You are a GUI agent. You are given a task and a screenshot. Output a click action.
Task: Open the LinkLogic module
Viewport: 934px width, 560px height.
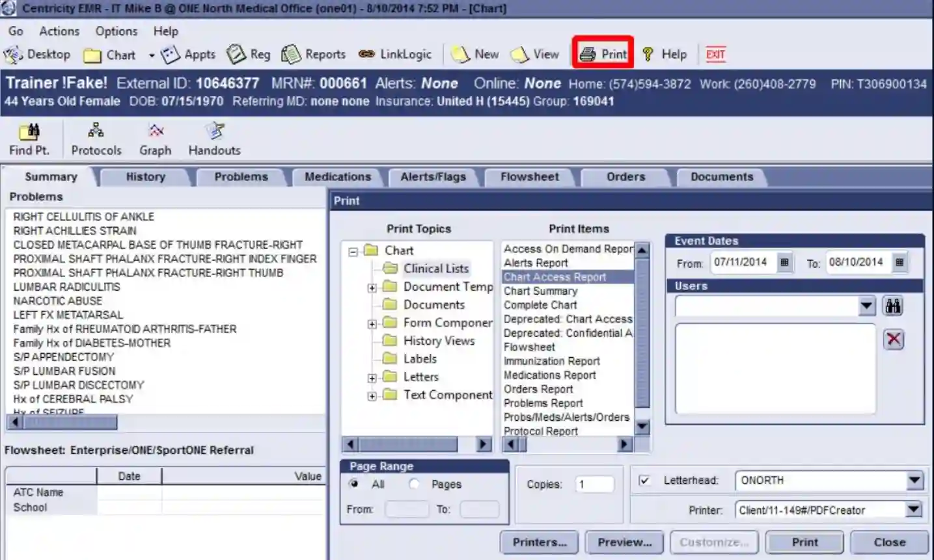coord(394,54)
